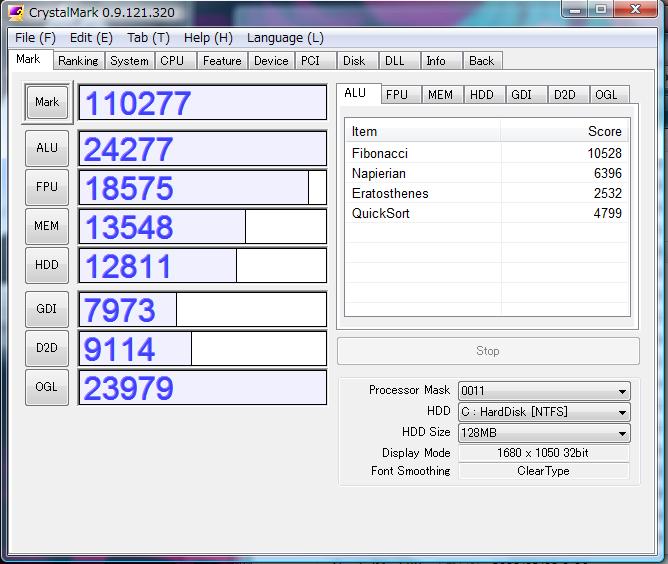Run the ALU benchmark button
Viewport: 668px width, 564px height.
47,148
